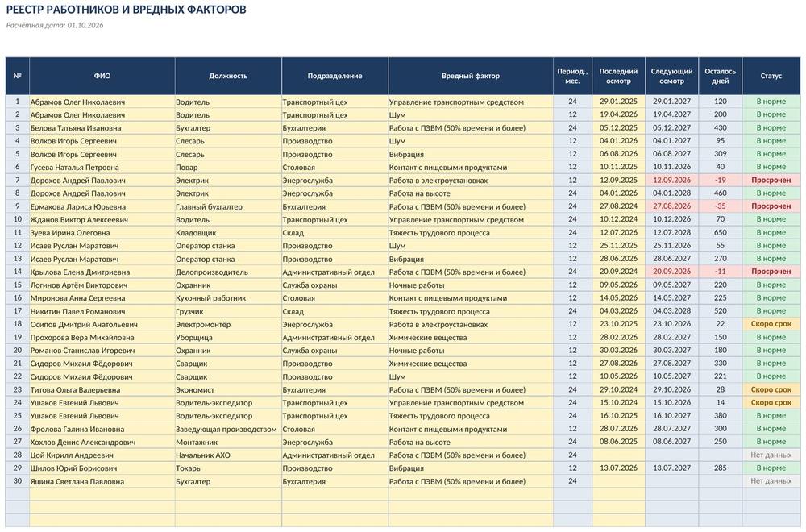The width and height of the screenshot is (806, 532).
Task: Select the name Хохлов Денис Александрович
Action: 83,442
